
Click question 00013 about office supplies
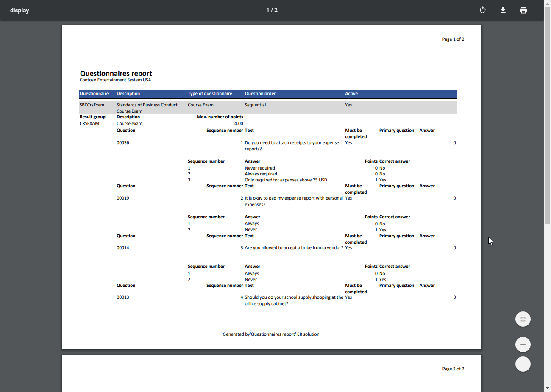123,297
